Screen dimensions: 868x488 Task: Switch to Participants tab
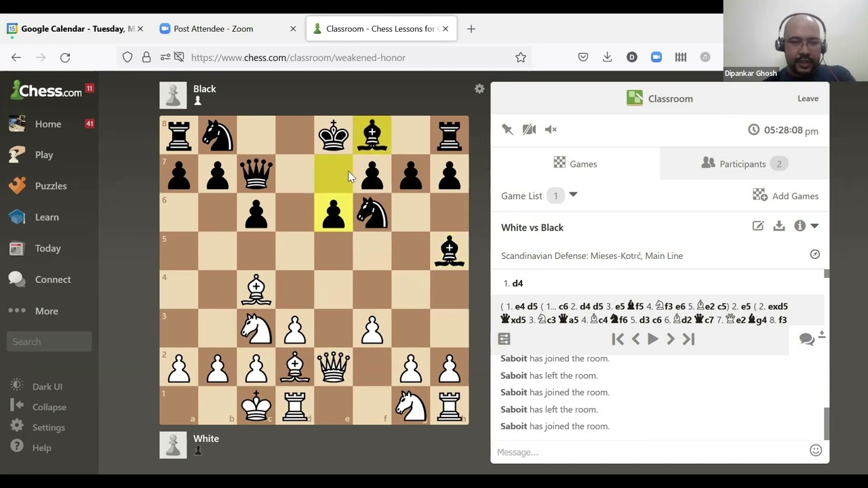point(744,163)
